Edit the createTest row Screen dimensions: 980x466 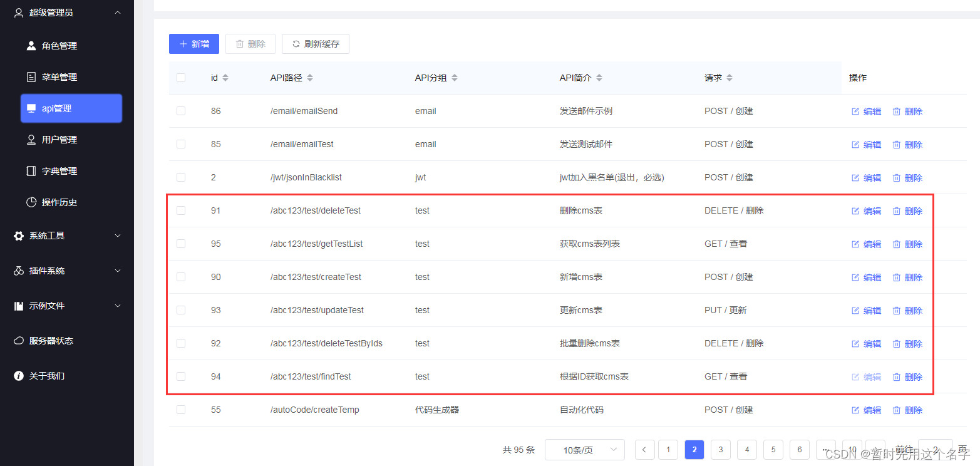point(866,277)
